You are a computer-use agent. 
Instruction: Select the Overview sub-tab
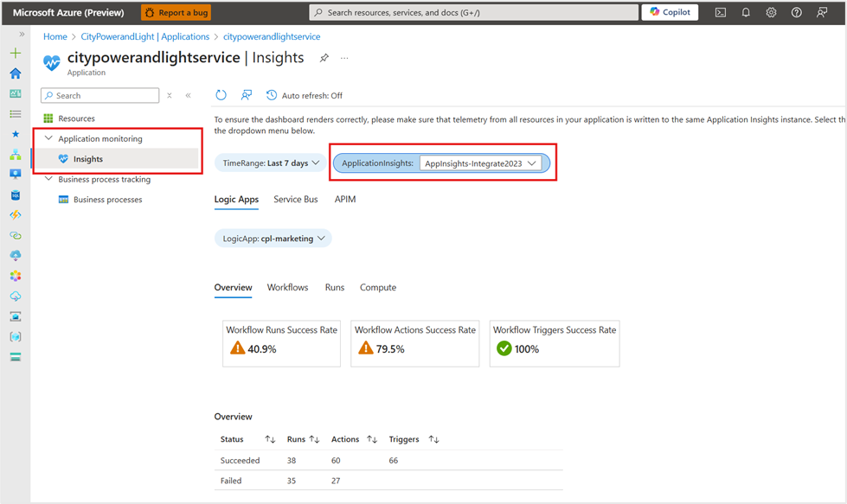point(234,288)
